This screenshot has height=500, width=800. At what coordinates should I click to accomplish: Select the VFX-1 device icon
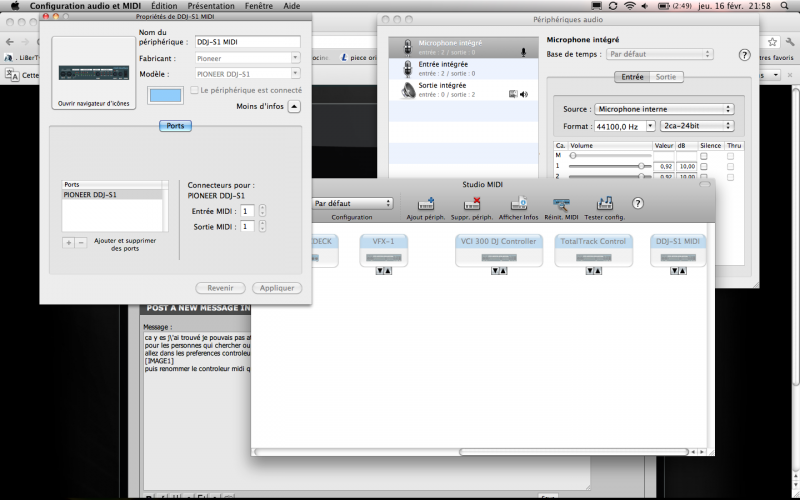click(x=384, y=251)
